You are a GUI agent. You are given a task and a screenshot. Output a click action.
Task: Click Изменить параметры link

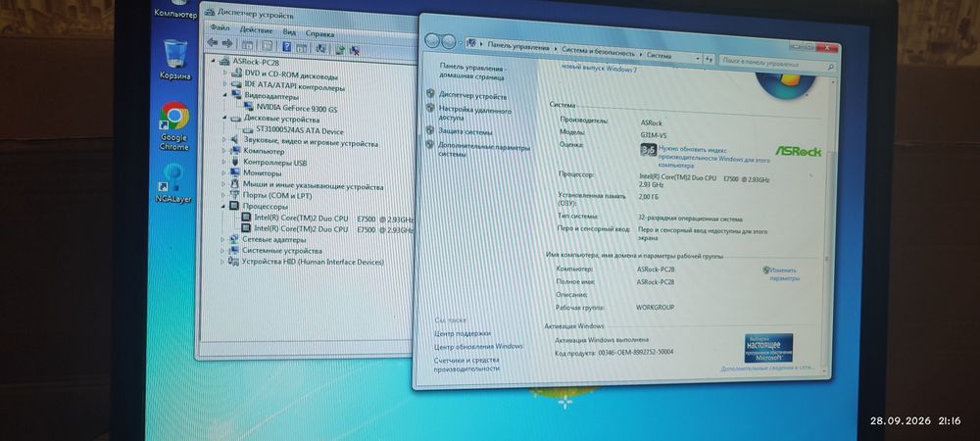(784, 274)
